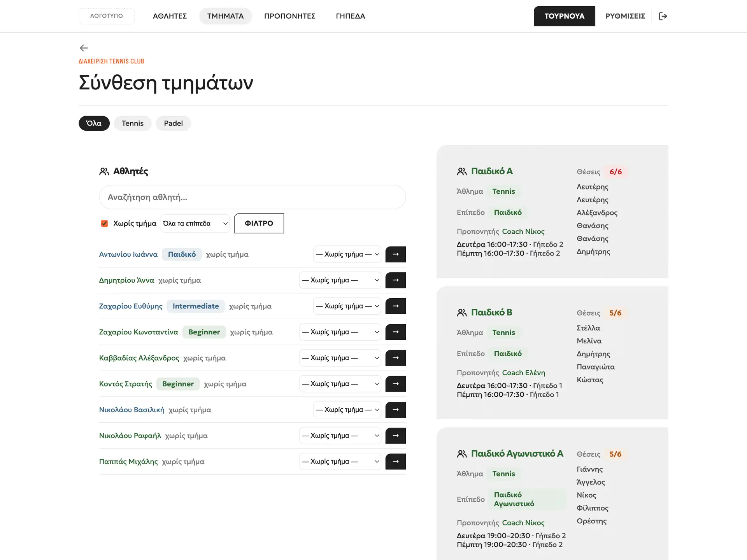Assign Αντωνίου Ιωάννα with arrow button
The height and width of the screenshot is (560, 747).
click(x=396, y=254)
